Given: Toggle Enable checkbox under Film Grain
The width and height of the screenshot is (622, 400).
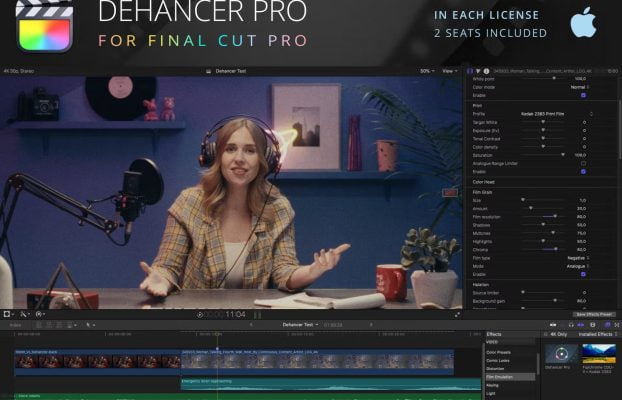Looking at the screenshot, I should (x=583, y=274).
